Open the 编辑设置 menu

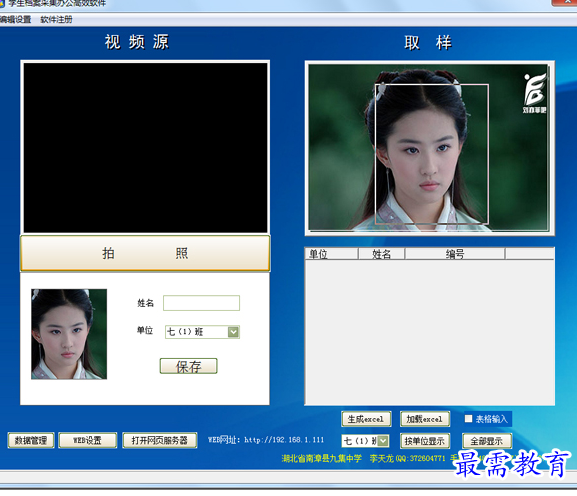(15, 20)
